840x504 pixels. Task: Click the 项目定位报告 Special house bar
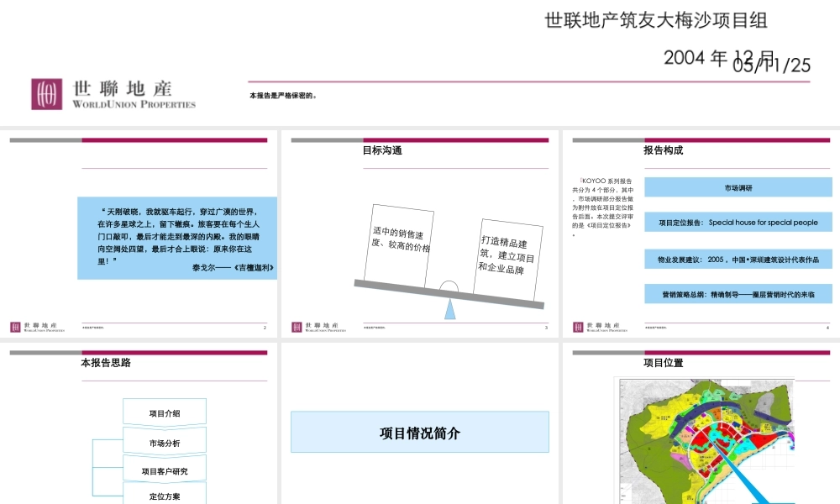(738, 223)
